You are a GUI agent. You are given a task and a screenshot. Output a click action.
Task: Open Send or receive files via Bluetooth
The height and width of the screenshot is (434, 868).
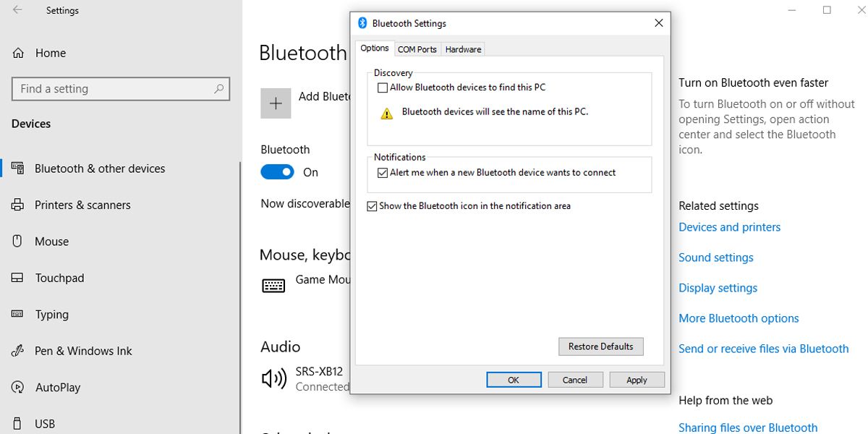(x=763, y=349)
